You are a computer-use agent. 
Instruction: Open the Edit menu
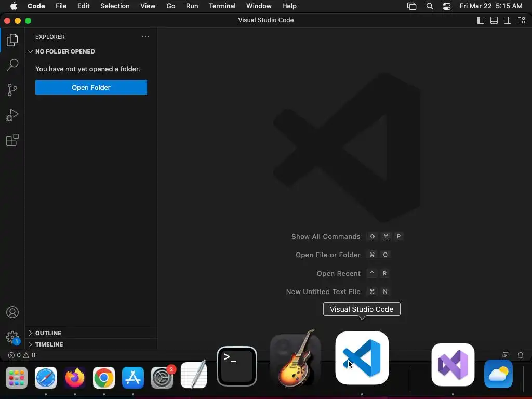pos(84,6)
